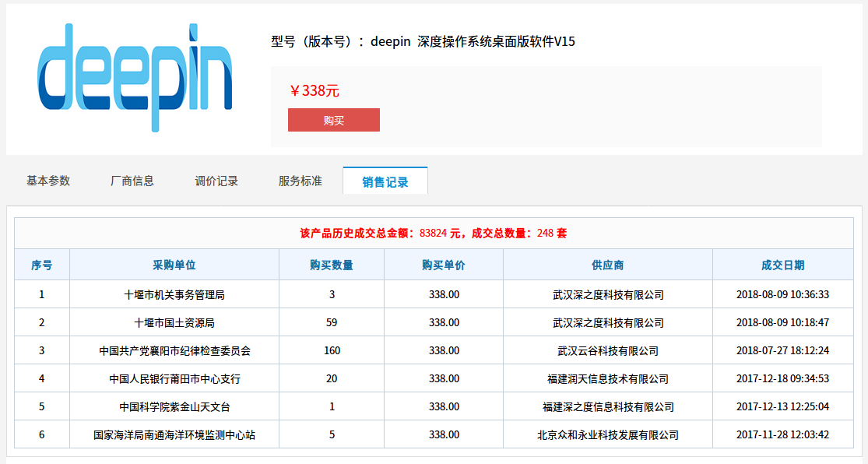
Task: Select the 销售记录 tab
Action: [385, 181]
